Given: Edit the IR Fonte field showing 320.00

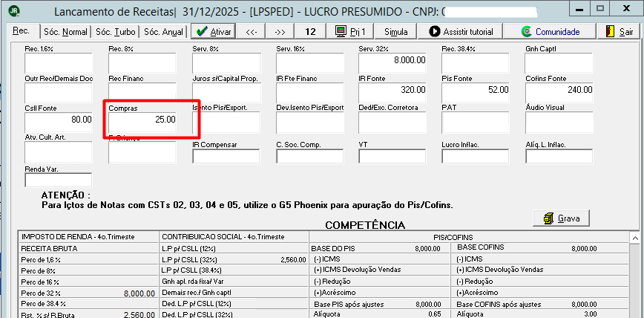Looking at the screenshot, I should click(x=393, y=93).
